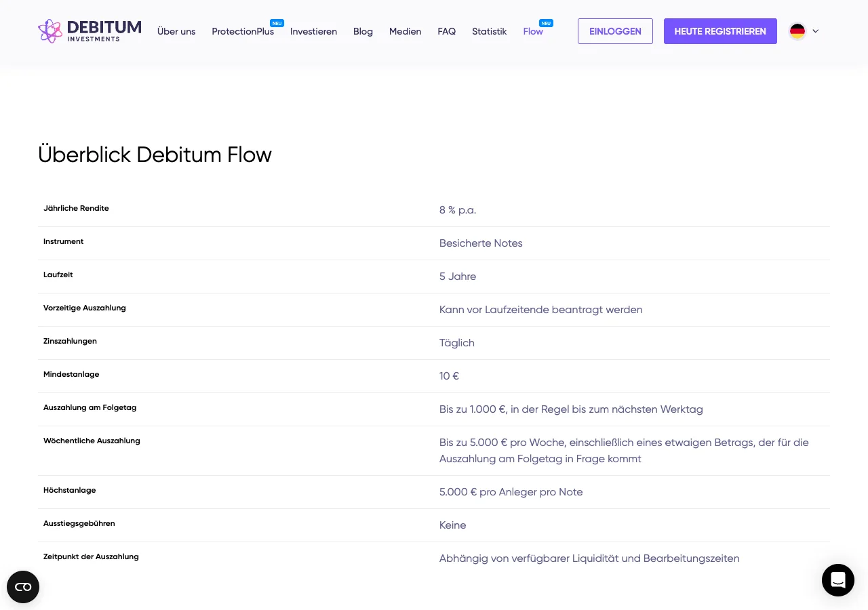Open the Statistik page
868x610 pixels.
pyautogui.click(x=490, y=31)
